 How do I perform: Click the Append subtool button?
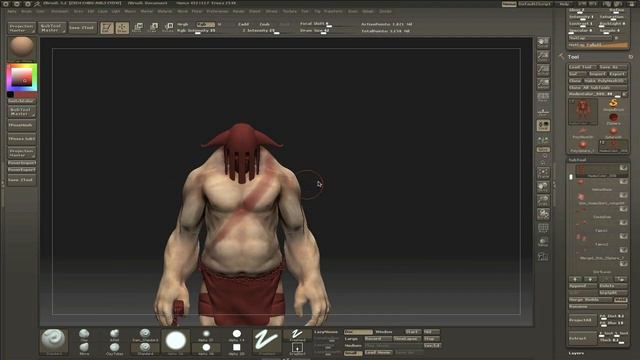tap(582, 286)
